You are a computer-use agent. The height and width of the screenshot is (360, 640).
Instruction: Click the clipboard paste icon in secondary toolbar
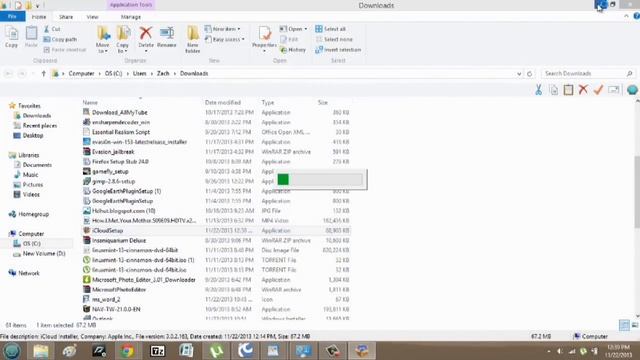pos(568,90)
